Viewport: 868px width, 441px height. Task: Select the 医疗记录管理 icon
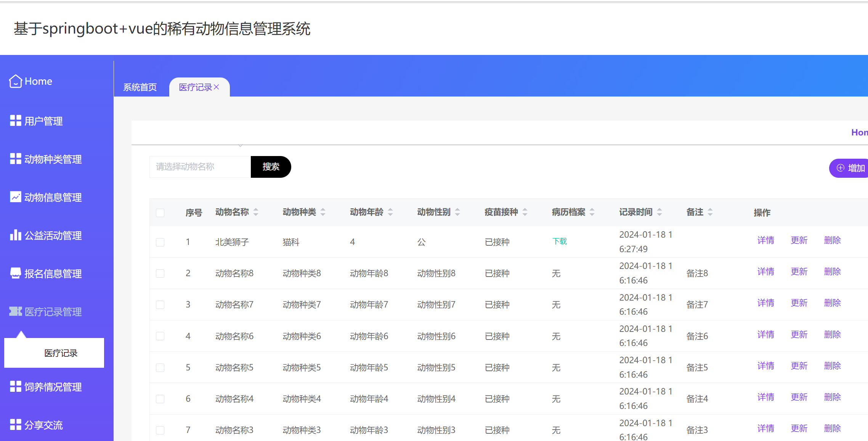pyautogui.click(x=15, y=311)
